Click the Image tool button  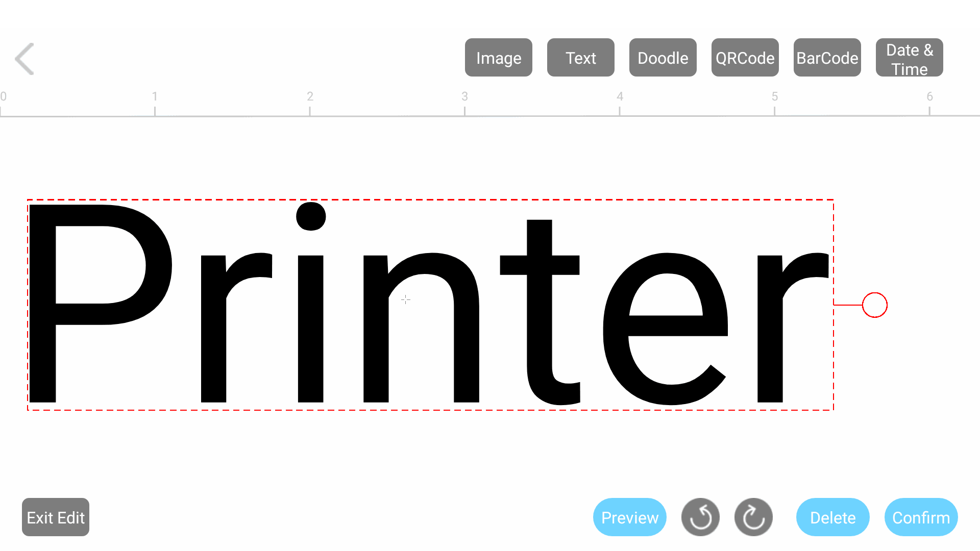click(x=498, y=58)
